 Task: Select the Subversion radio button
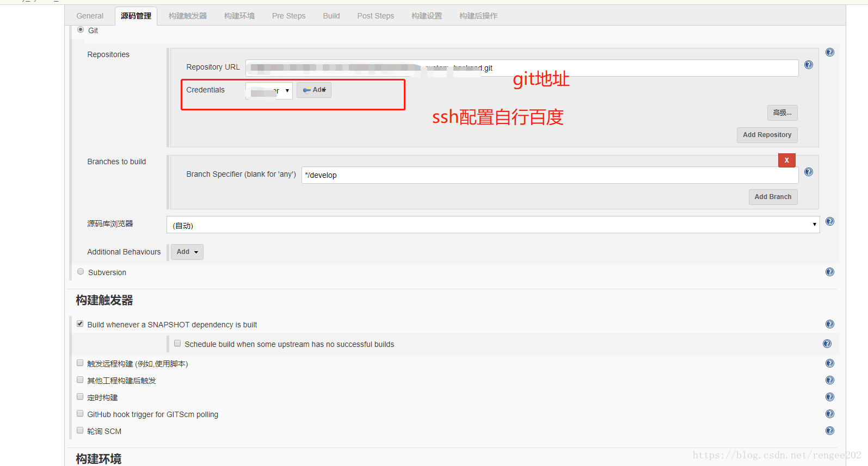[81, 272]
